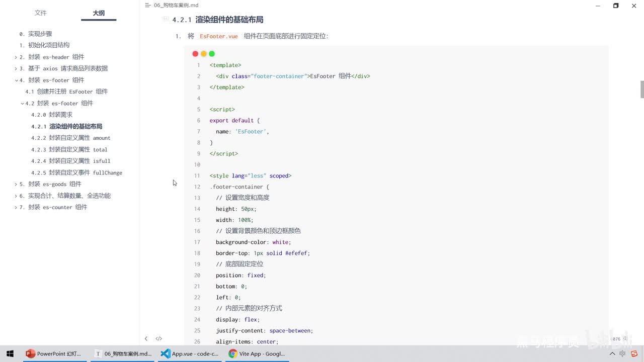Click code line background-color: white;
Screen dimensions: 644x362
click(254, 242)
